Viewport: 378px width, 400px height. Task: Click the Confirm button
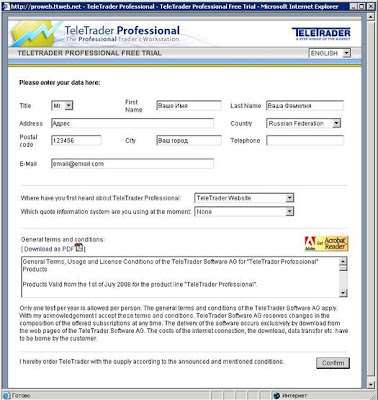click(x=333, y=363)
